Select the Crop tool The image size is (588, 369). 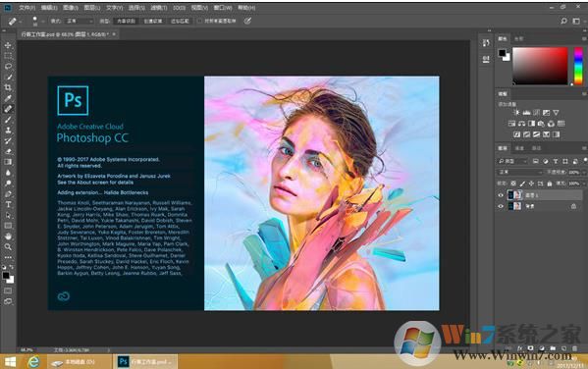pos(8,87)
